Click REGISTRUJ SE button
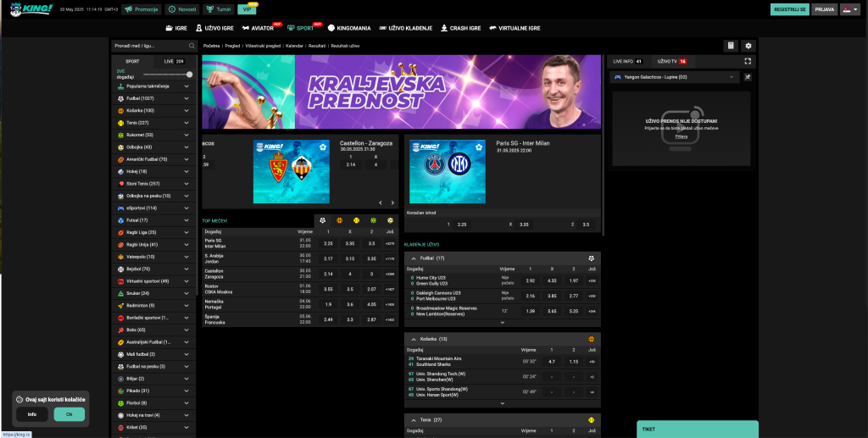 [x=790, y=9]
